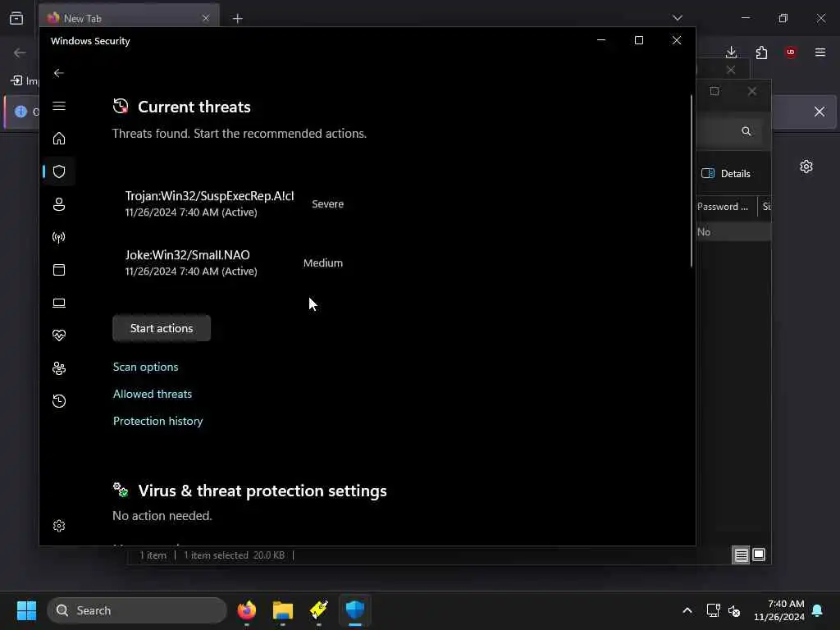
Task: Click the Current threats heading
Action: pyautogui.click(x=194, y=107)
